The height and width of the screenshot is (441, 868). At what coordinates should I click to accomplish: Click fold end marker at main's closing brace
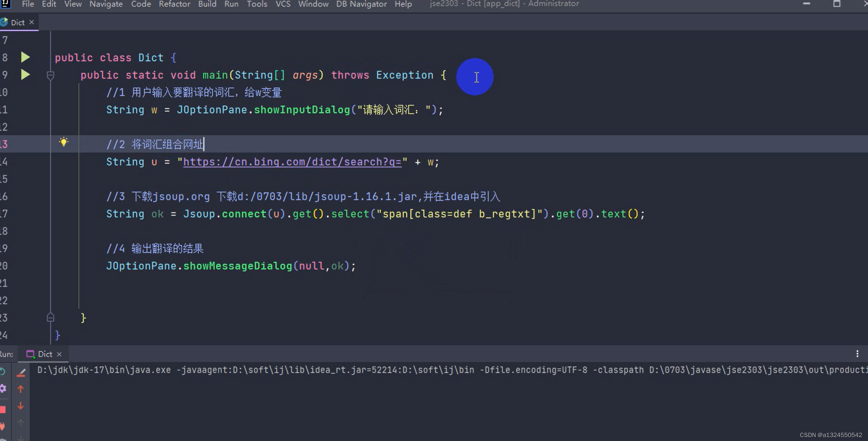pos(50,317)
